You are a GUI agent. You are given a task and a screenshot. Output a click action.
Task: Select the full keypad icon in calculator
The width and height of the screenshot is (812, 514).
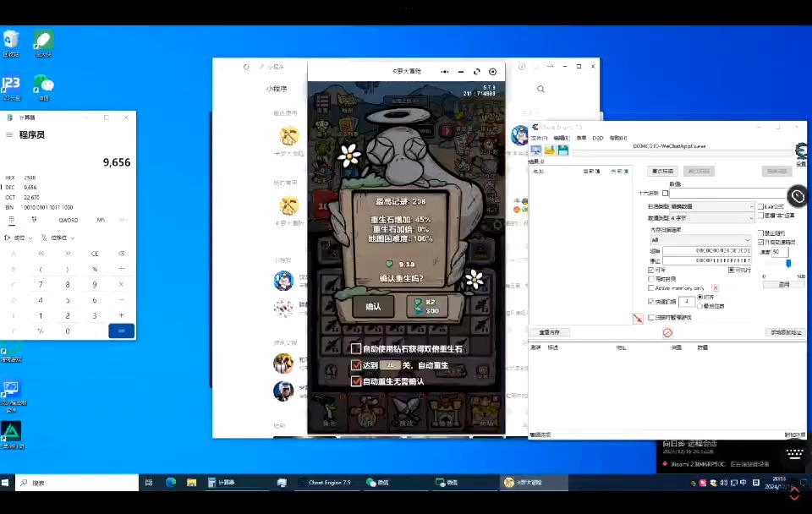(11, 220)
